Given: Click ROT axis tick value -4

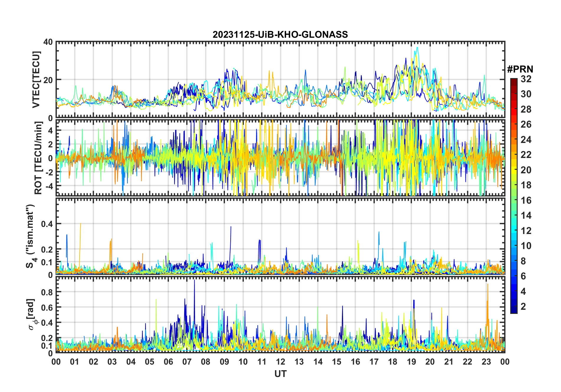Looking at the screenshot, I should pyautogui.click(x=49, y=186).
